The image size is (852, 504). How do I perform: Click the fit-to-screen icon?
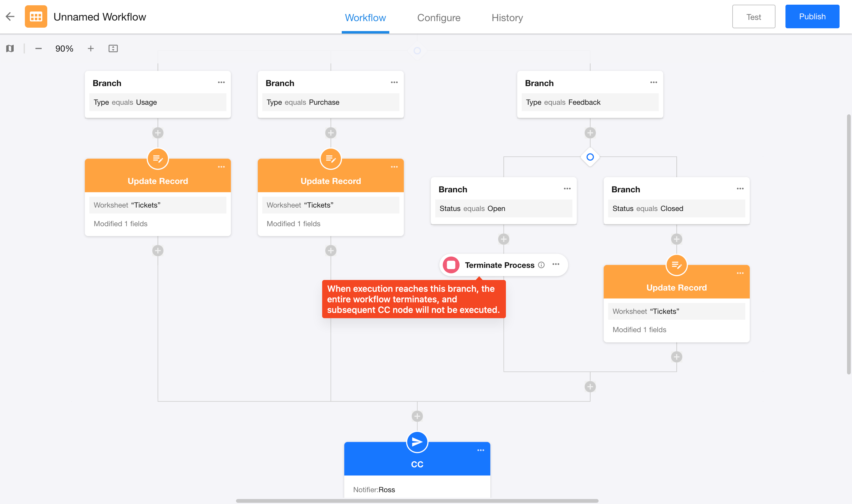pos(113,48)
